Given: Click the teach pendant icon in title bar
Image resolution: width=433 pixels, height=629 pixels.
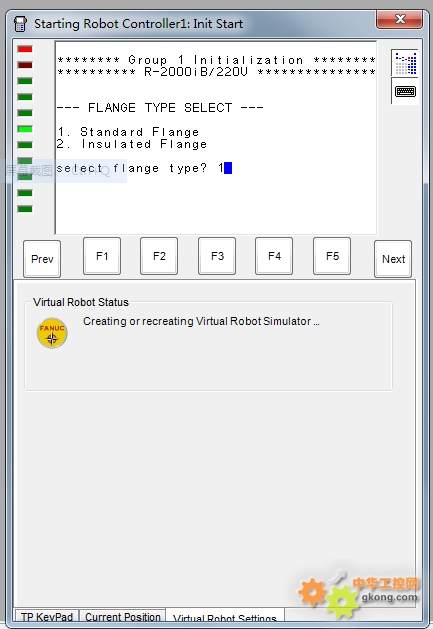Looking at the screenshot, I should point(20,24).
